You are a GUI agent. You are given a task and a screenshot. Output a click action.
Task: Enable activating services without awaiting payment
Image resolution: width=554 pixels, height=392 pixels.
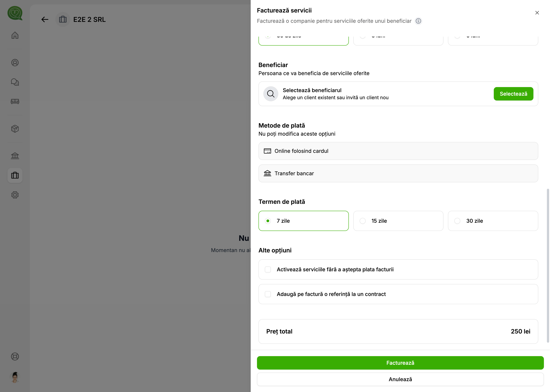tap(268, 269)
